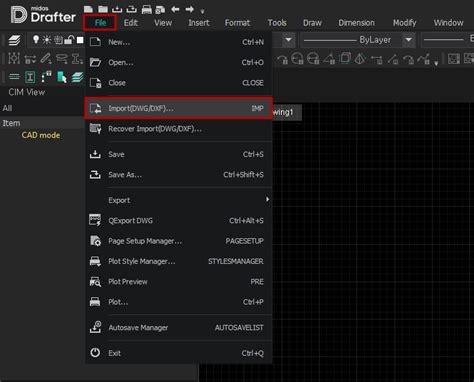Image resolution: width=474 pixels, height=382 pixels.
Task: Open the Dimension menu
Action: (356, 23)
